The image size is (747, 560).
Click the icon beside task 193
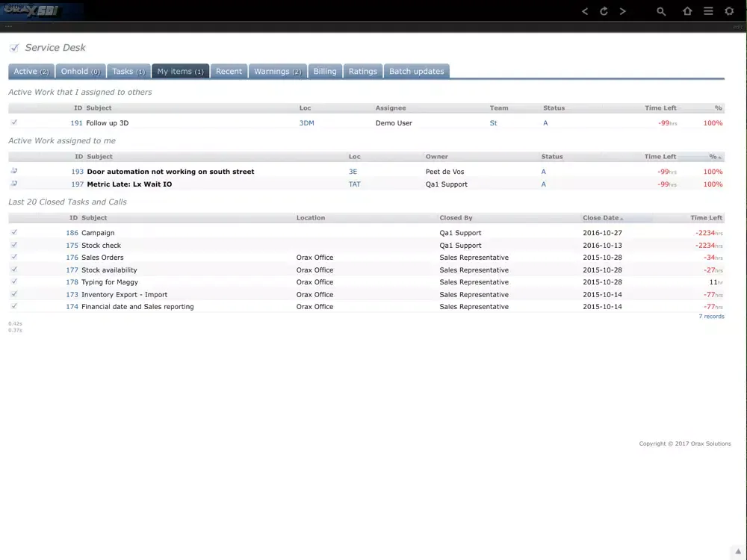click(14, 171)
